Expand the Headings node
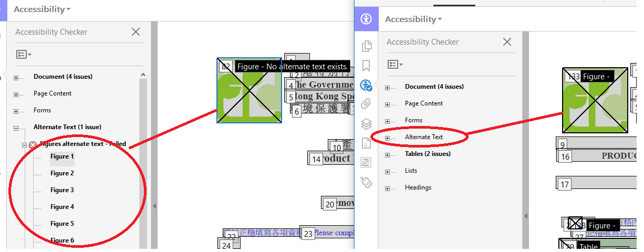The height and width of the screenshot is (252, 644). [x=388, y=188]
